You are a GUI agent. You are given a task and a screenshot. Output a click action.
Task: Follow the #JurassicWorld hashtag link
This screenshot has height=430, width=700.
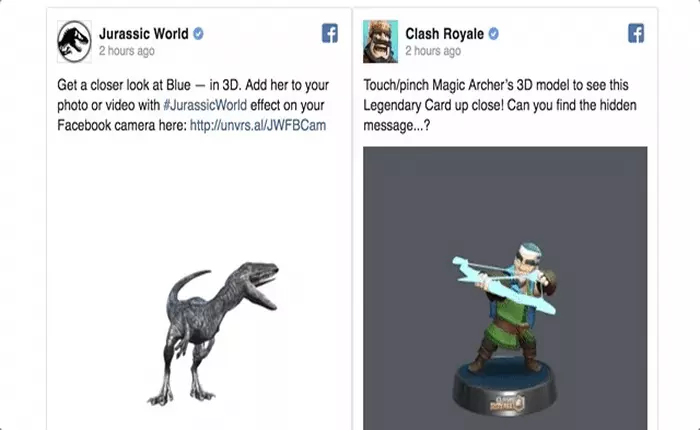coord(205,105)
